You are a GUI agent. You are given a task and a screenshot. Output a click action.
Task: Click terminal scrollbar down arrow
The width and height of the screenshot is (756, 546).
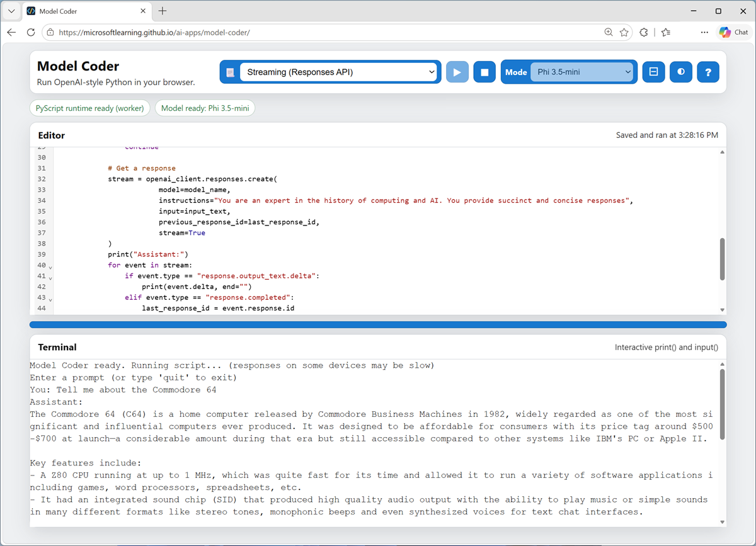(x=722, y=521)
